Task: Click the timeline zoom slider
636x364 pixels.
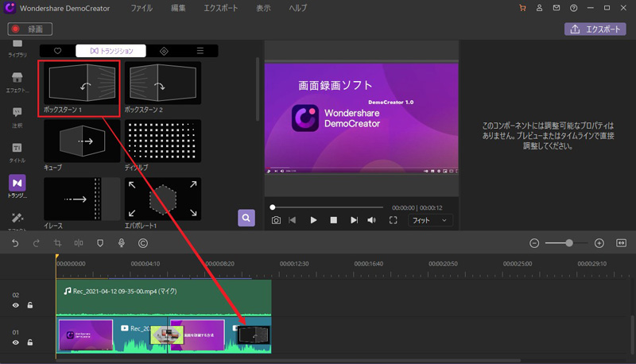Action: 567,243
